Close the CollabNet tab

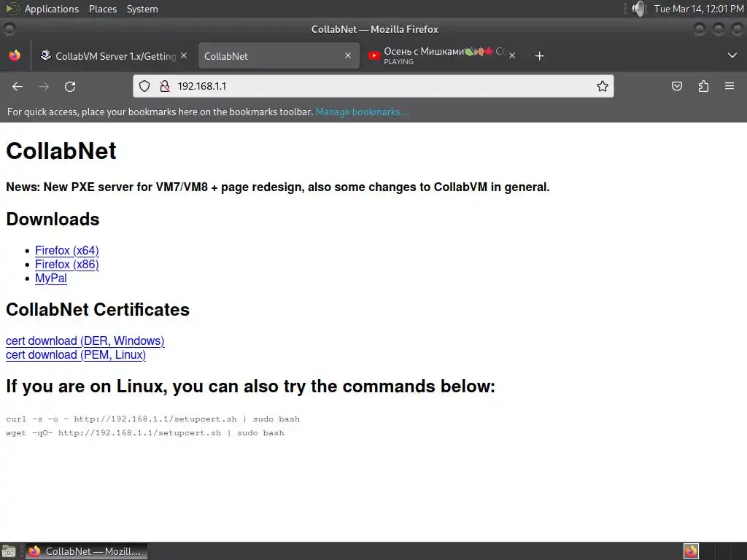coord(348,55)
